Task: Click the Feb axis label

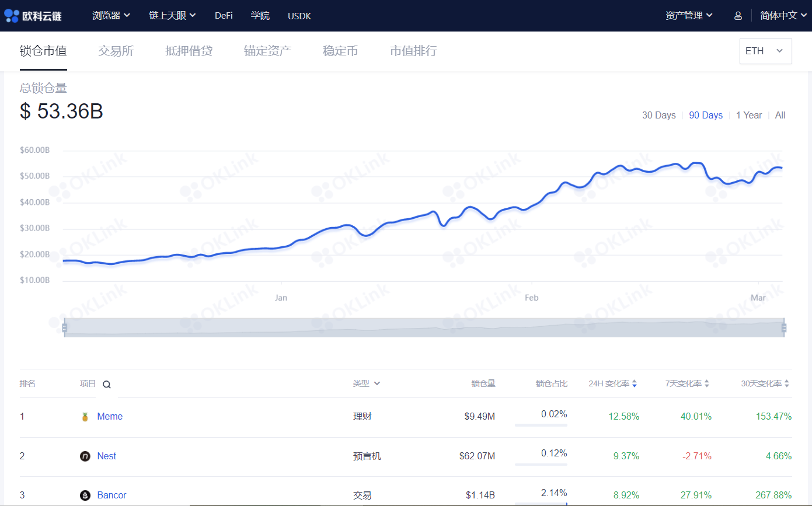Action: (x=531, y=298)
